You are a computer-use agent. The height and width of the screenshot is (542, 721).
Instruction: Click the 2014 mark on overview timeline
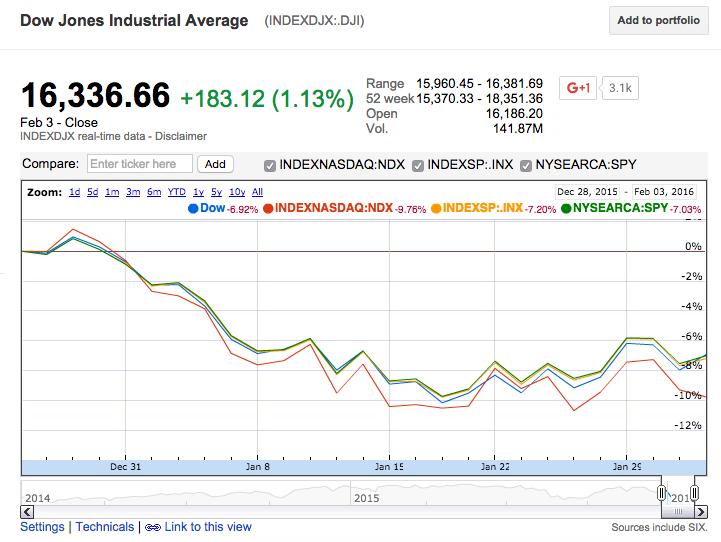coord(38,498)
